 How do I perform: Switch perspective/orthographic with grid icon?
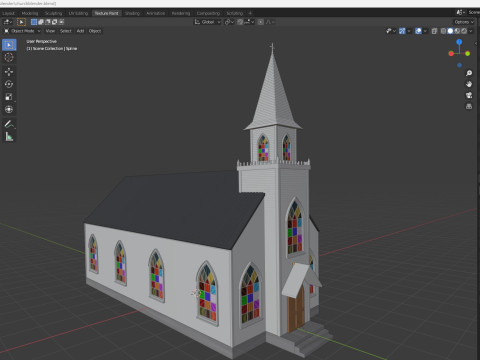point(469,106)
